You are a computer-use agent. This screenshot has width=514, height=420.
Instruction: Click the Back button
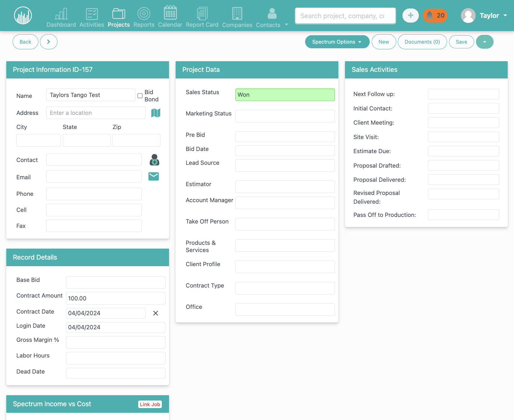[25, 42]
